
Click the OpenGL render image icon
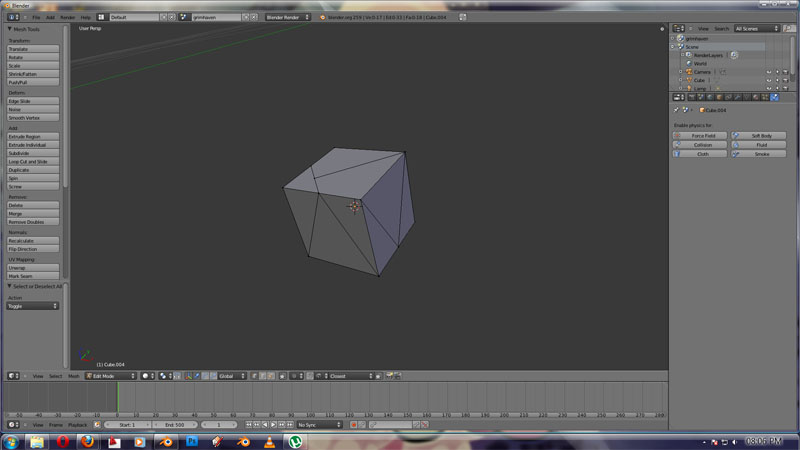point(389,376)
